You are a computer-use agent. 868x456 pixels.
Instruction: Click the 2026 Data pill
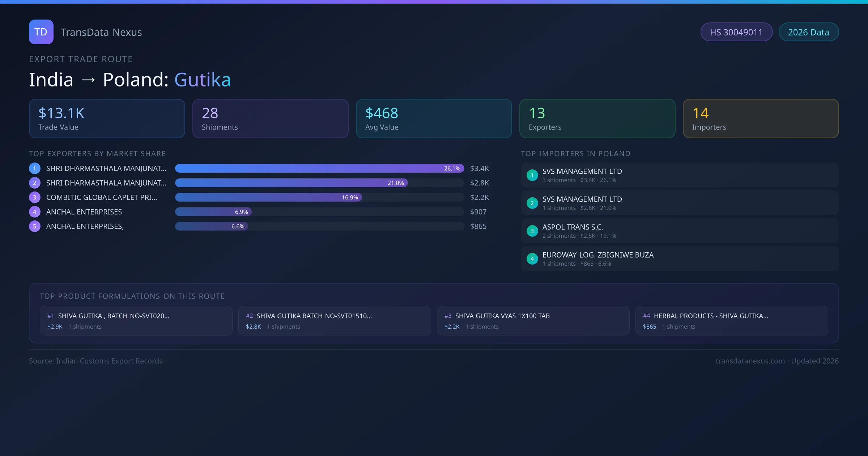click(x=808, y=32)
